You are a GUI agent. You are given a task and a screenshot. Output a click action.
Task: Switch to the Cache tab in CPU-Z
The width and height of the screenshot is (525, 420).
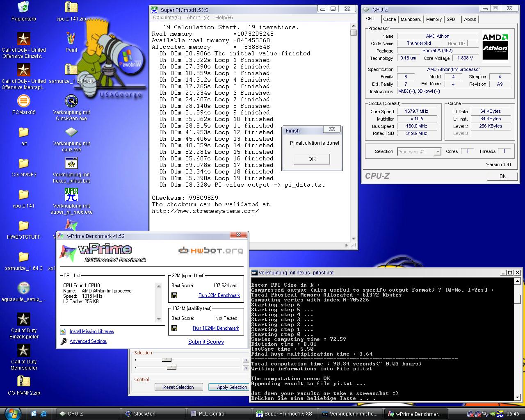point(389,19)
